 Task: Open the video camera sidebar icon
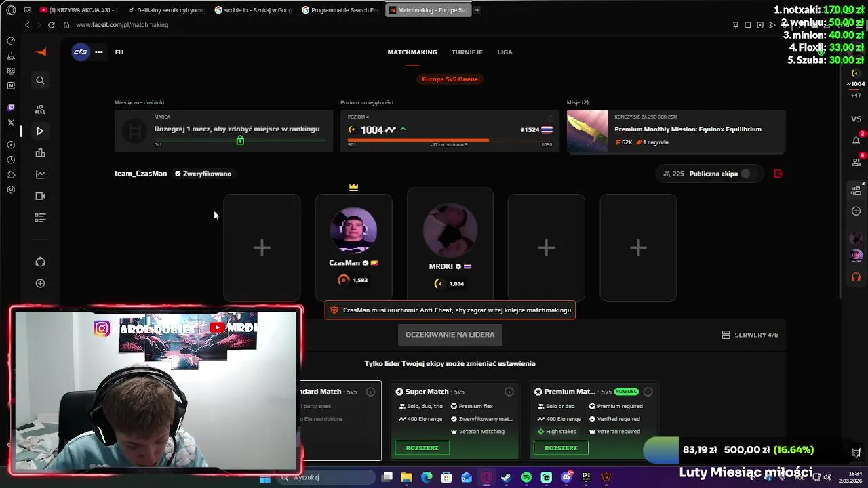click(40, 196)
